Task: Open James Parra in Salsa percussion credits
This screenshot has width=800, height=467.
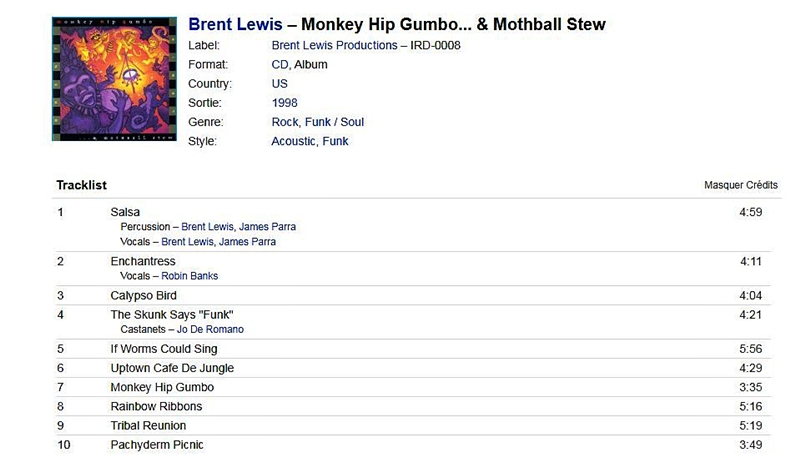Action: tap(267, 227)
